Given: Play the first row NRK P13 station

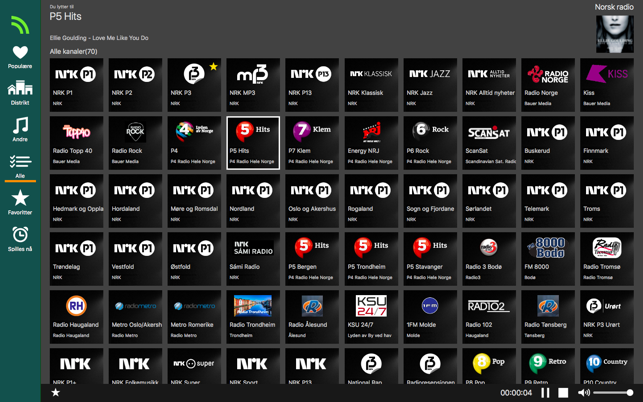Looking at the screenshot, I should (312, 85).
